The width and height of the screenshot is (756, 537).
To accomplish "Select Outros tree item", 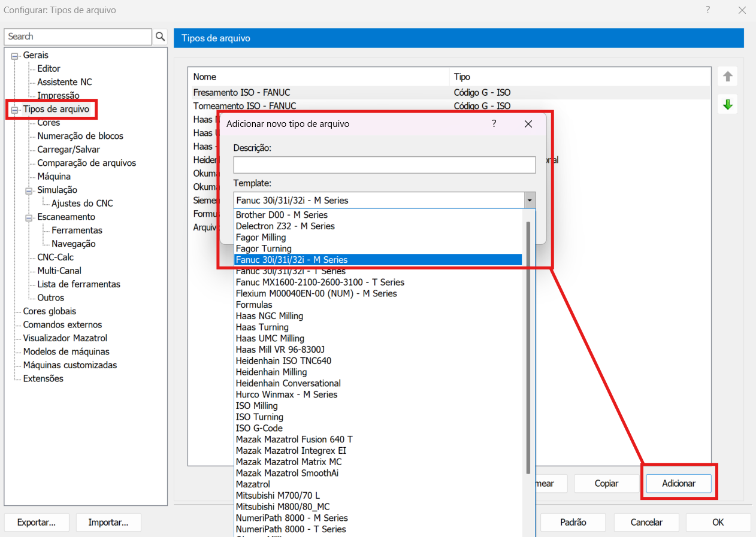I will click(x=51, y=298).
